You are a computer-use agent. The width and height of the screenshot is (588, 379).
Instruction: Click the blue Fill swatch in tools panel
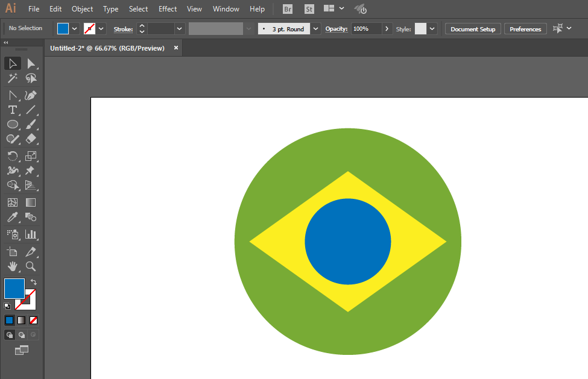tap(14, 289)
